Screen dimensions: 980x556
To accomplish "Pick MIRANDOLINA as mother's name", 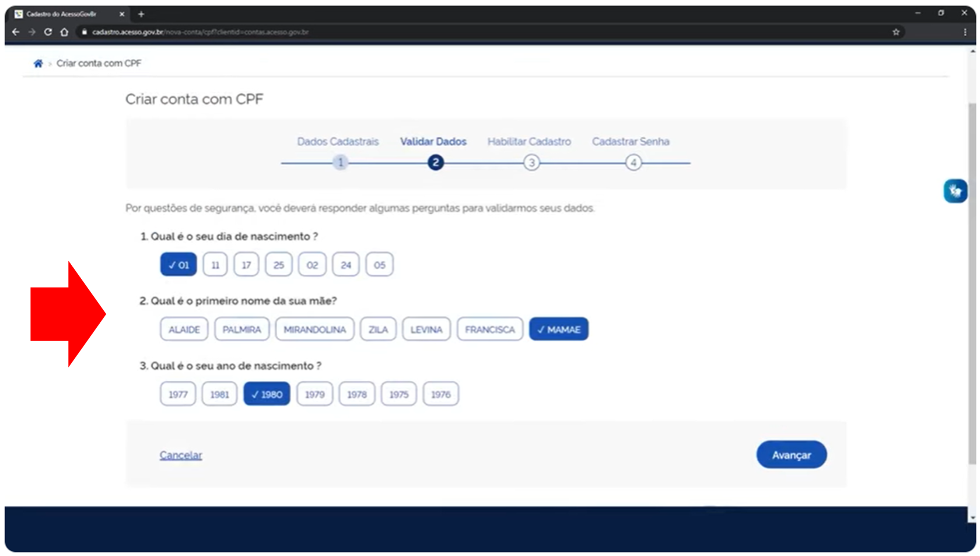I will [314, 330].
